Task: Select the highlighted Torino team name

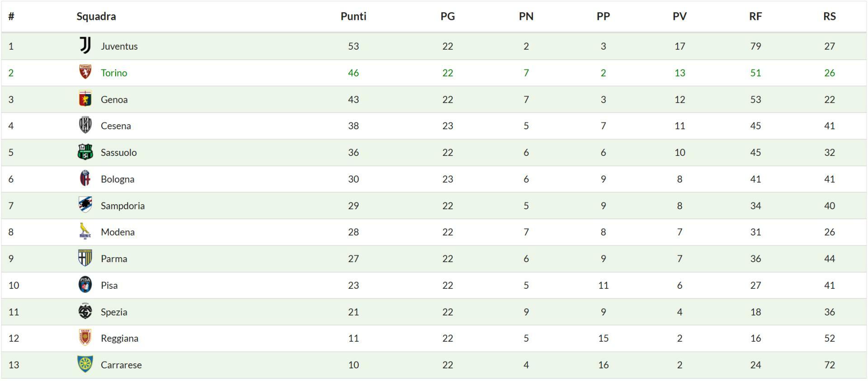Action: tap(114, 73)
